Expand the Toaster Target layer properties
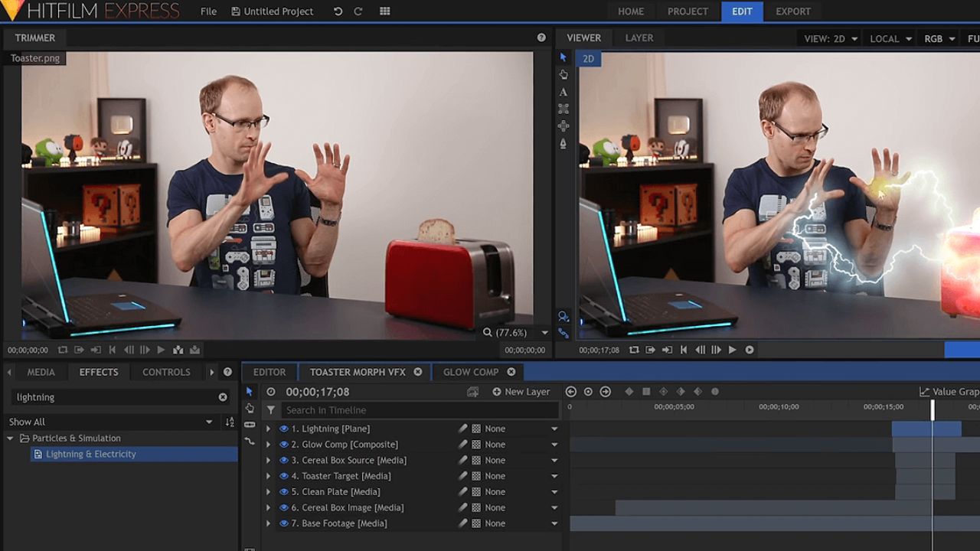The width and height of the screenshot is (980, 551). click(268, 476)
